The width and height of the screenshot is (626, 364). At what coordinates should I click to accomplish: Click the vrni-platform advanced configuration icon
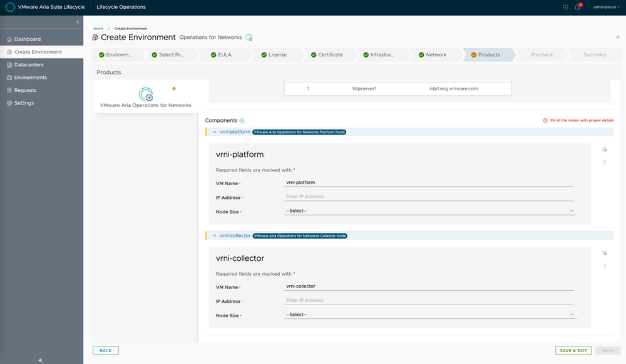tap(605, 149)
